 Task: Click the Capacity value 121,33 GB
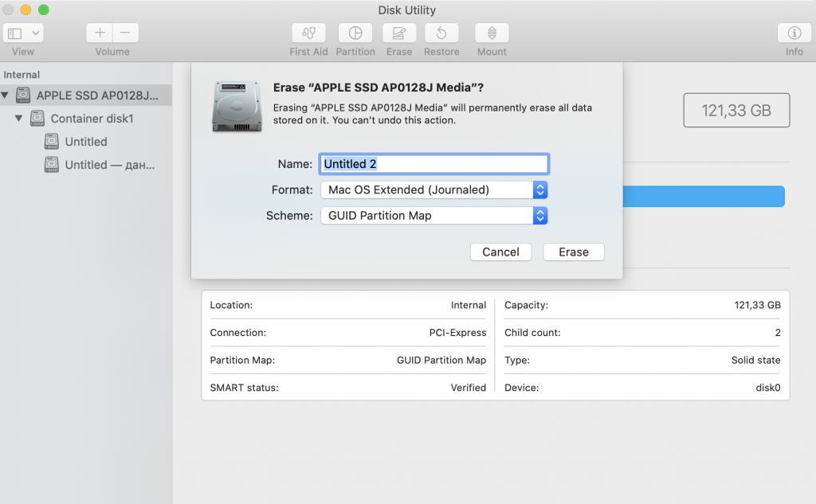coord(757,305)
